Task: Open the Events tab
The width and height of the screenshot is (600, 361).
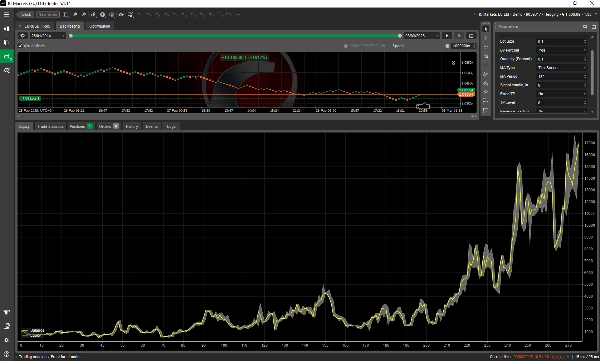Action: (152, 126)
